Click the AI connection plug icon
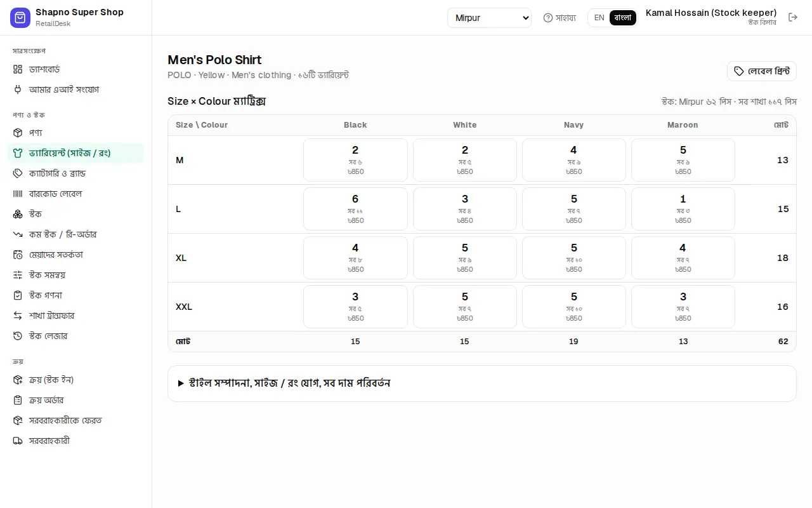The image size is (812, 508). tap(18, 90)
